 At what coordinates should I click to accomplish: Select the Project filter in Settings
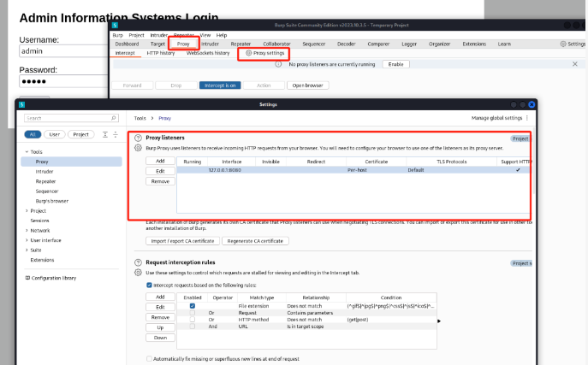pos(80,134)
